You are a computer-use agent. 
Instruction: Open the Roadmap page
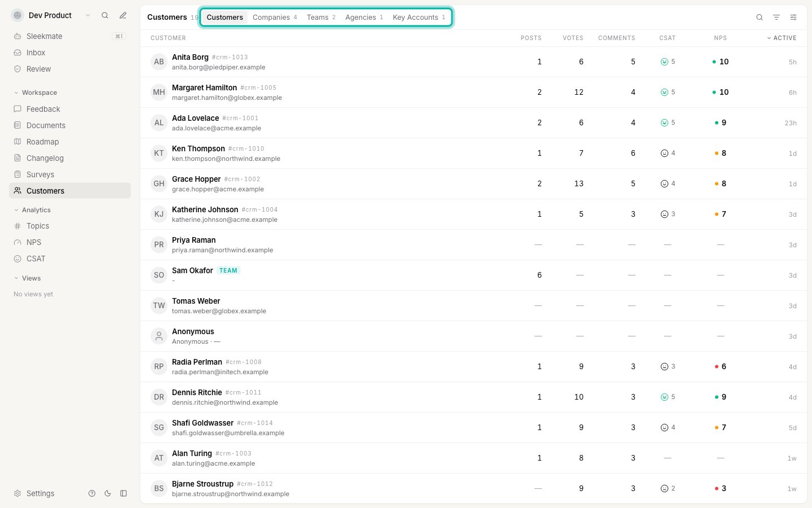pos(70,142)
